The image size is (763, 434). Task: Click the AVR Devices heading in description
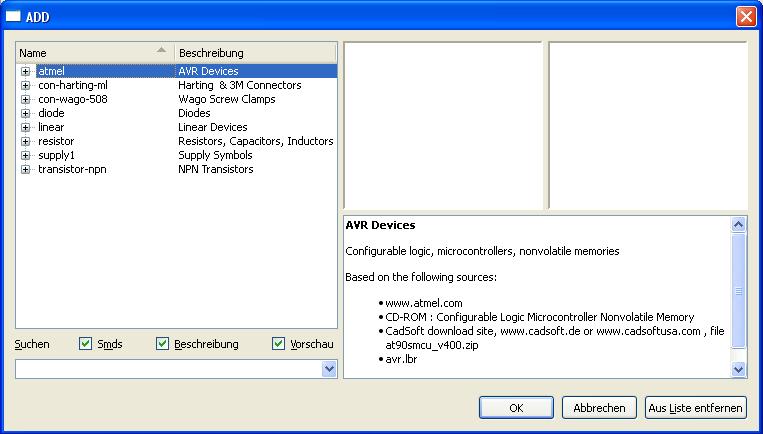(x=380, y=225)
